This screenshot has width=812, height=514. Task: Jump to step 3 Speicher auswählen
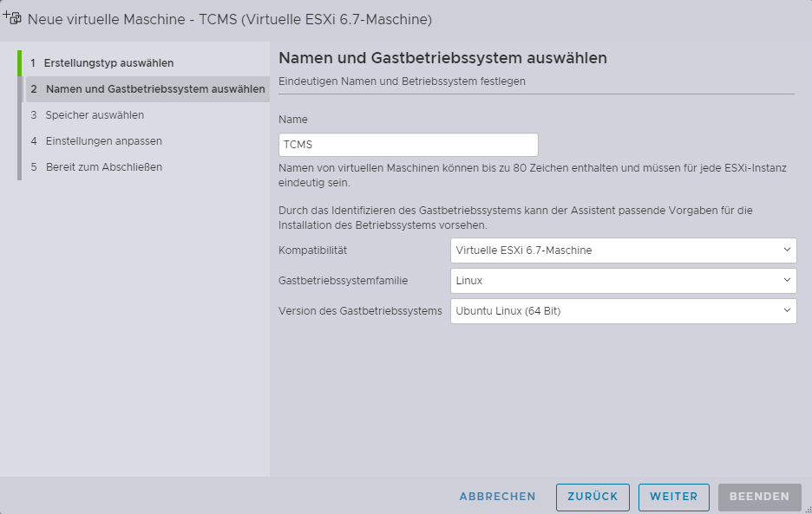pyautogui.click(x=95, y=115)
